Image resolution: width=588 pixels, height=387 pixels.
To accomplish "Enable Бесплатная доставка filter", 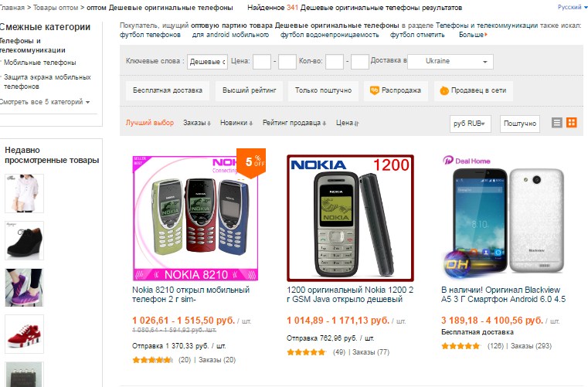I will click(x=167, y=90).
